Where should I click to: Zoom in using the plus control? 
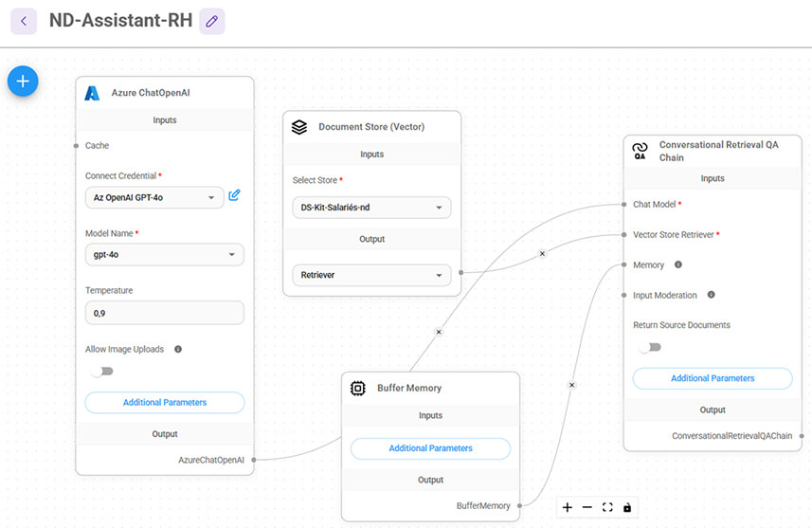[568, 507]
